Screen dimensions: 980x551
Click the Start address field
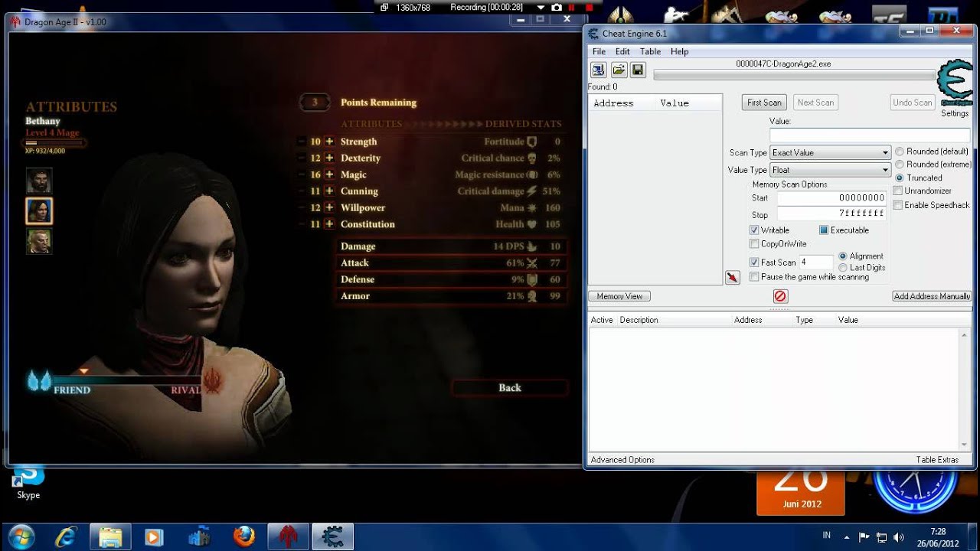(x=831, y=198)
